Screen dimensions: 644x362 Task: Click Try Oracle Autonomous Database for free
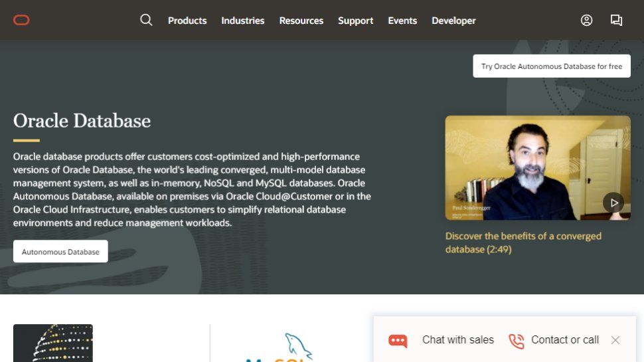(552, 66)
